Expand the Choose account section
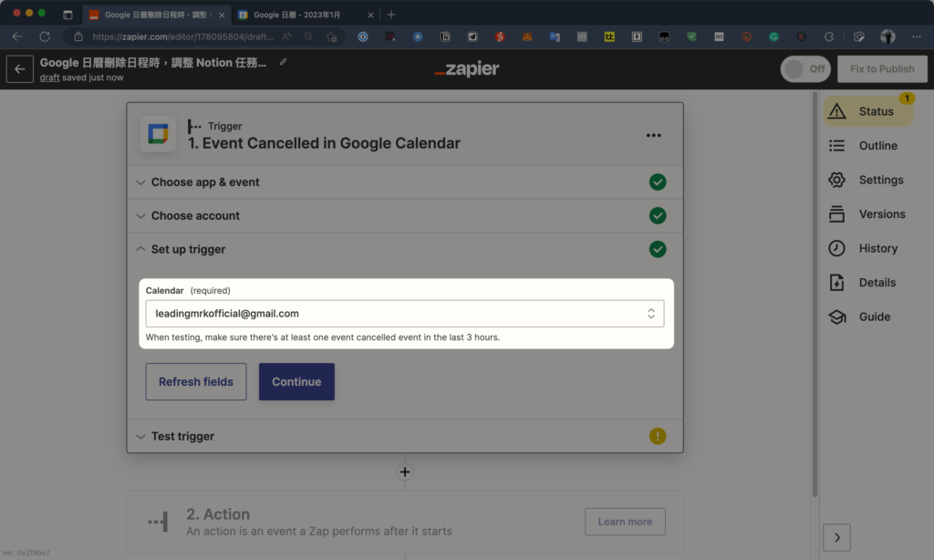 point(405,215)
